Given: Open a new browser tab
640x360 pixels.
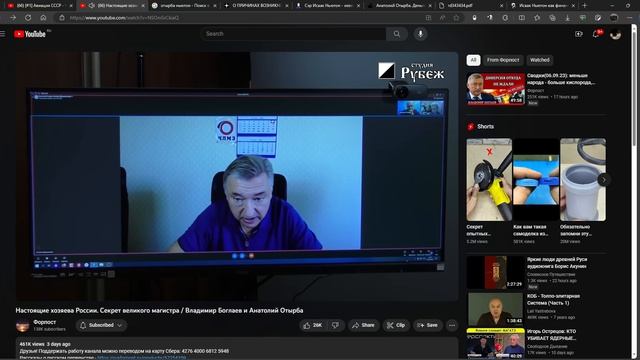Looking at the screenshot, I should pos(584,5).
